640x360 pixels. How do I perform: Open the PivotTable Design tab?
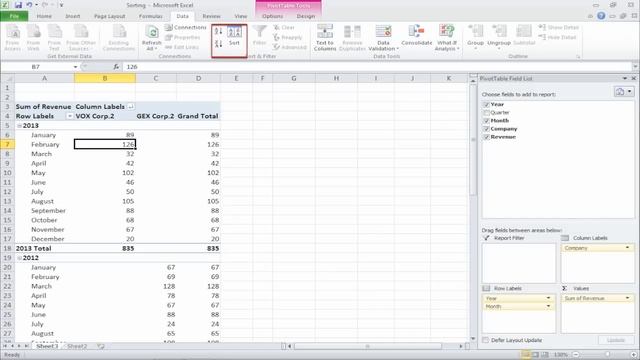pyautogui.click(x=306, y=16)
